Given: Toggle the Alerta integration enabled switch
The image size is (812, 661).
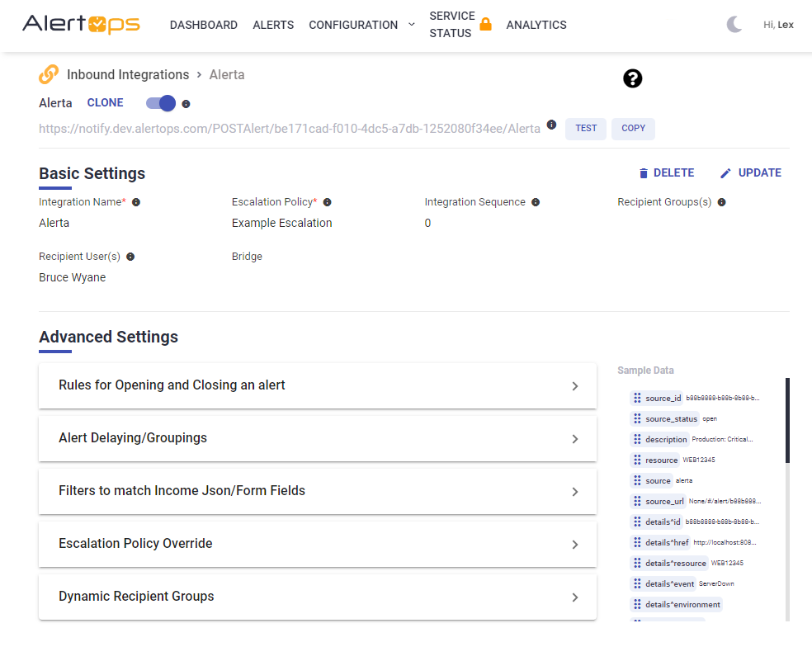Looking at the screenshot, I should click(x=161, y=103).
